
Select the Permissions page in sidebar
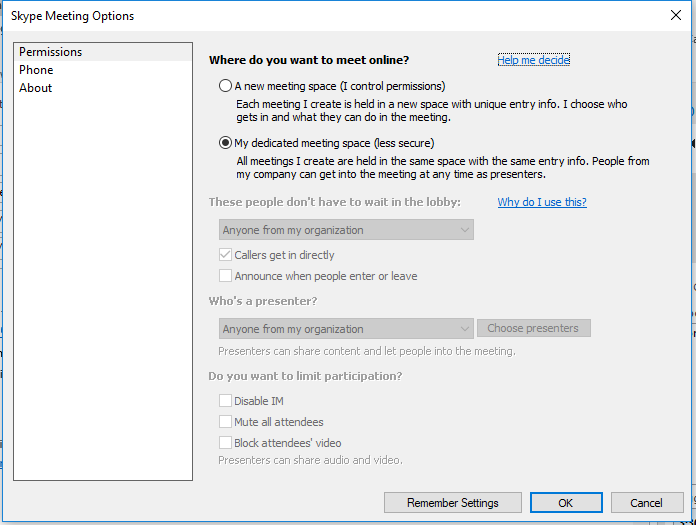(103, 52)
